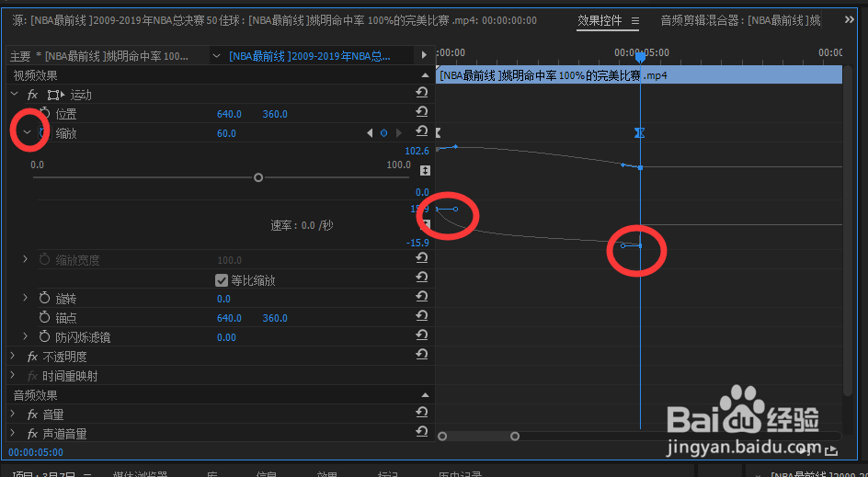Image resolution: width=868 pixels, height=477 pixels.
Task: Collapse the 运动 effect group
Action: 15,95
